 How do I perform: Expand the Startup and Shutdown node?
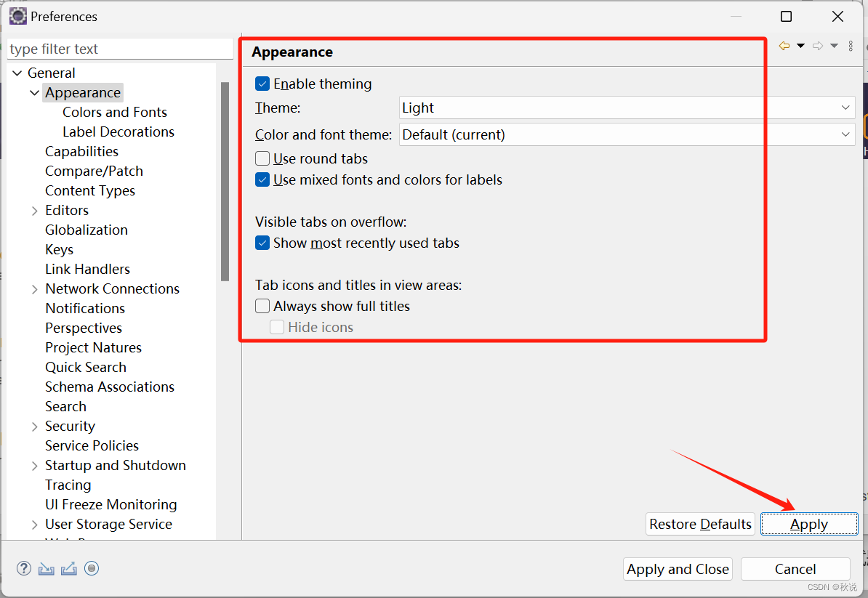coord(34,466)
